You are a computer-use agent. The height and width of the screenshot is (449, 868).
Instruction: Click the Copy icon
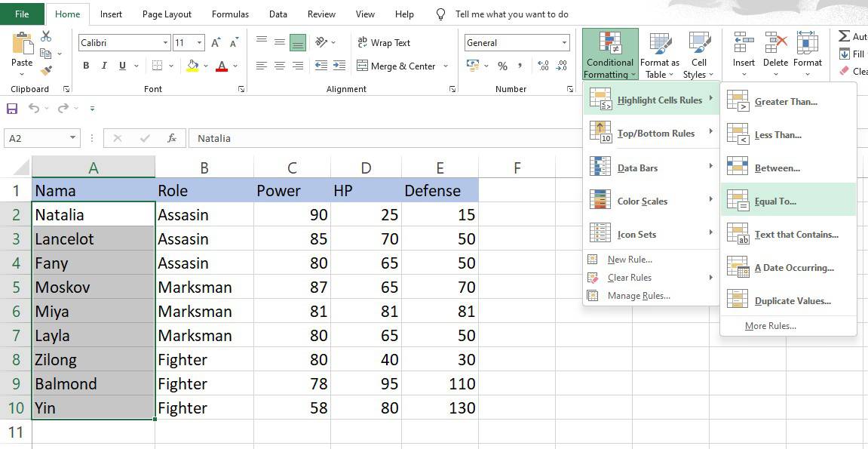(46, 54)
